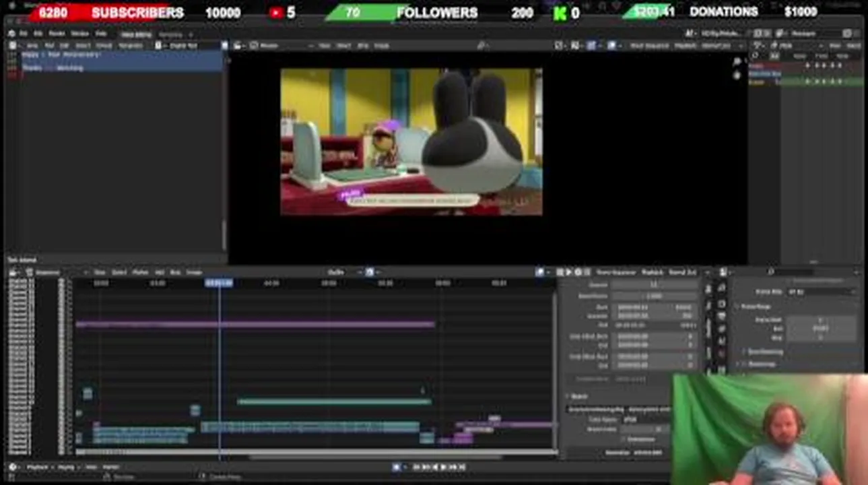868x485 pixels.
Task: Open the Frame Rate dropdown in properties
Action: [821, 292]
